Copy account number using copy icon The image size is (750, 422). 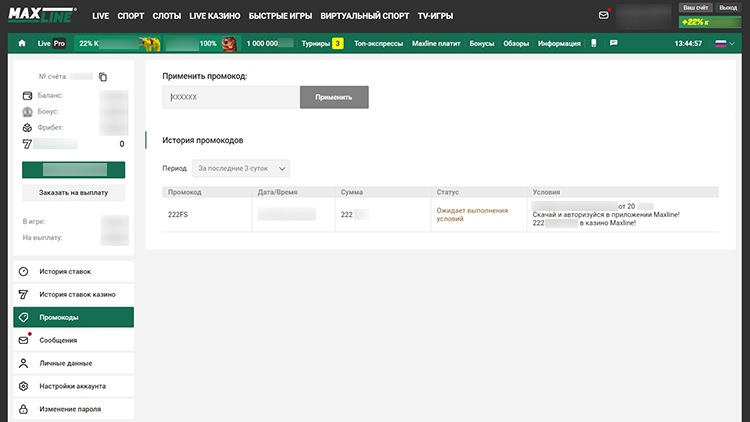[x=102, y=77]
